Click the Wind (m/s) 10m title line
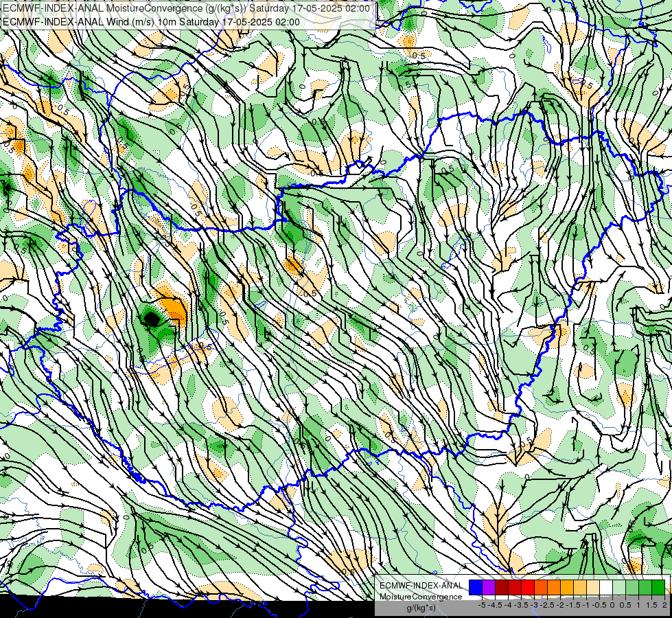The width and height of the screenshot is (672, 618). tap(151, 22)
